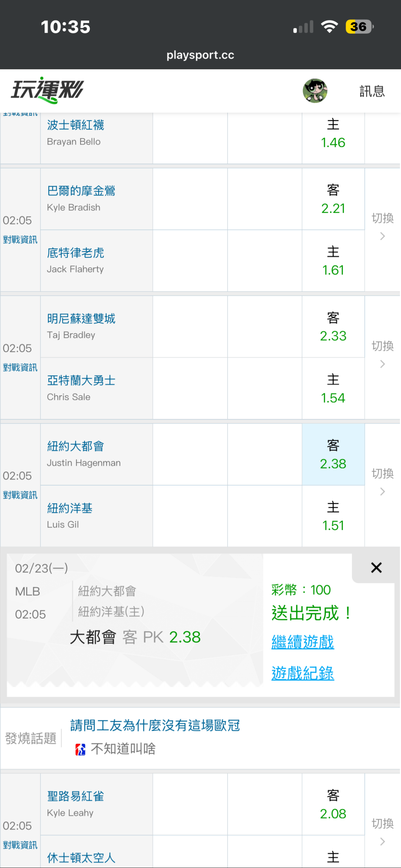401x868 pixels.
Task: Tap the playsport.cc address bar
Action: (x=200, y=55)
